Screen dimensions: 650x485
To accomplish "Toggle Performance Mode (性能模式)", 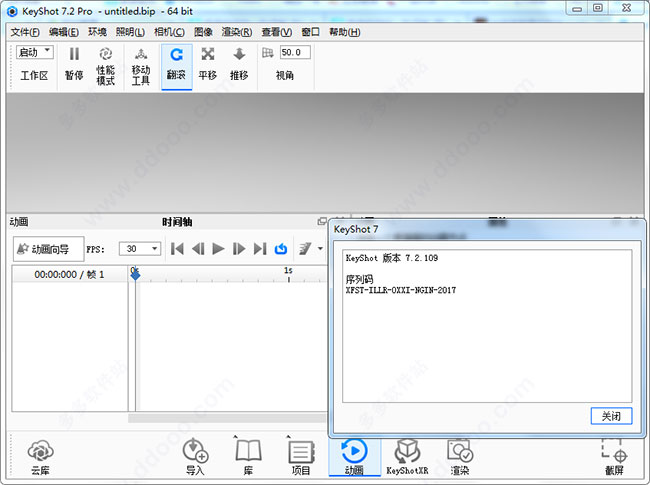I will pos(105,66).
